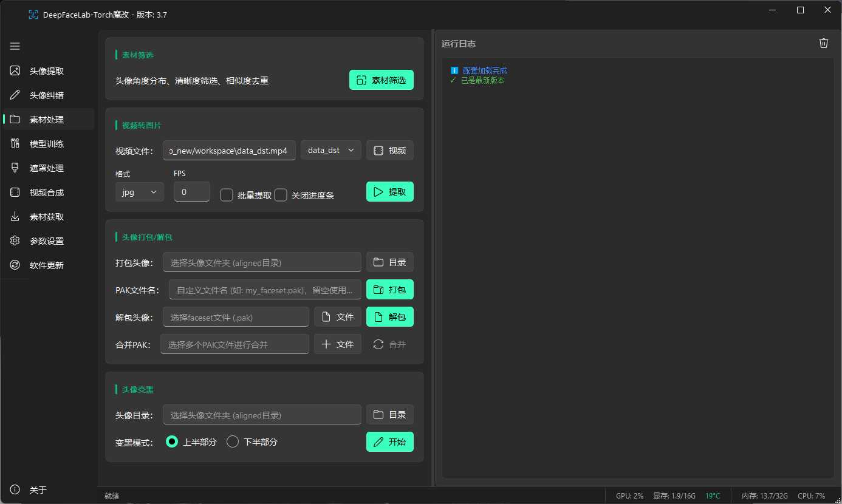Open 软件更新 software update page
The image size is (842, 504).
(x=47, y=265)
